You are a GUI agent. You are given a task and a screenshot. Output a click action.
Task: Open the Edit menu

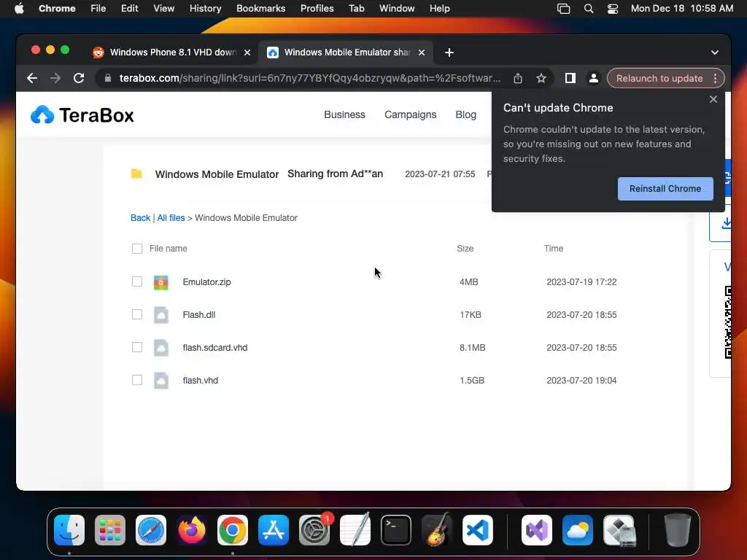click(129, 9)
